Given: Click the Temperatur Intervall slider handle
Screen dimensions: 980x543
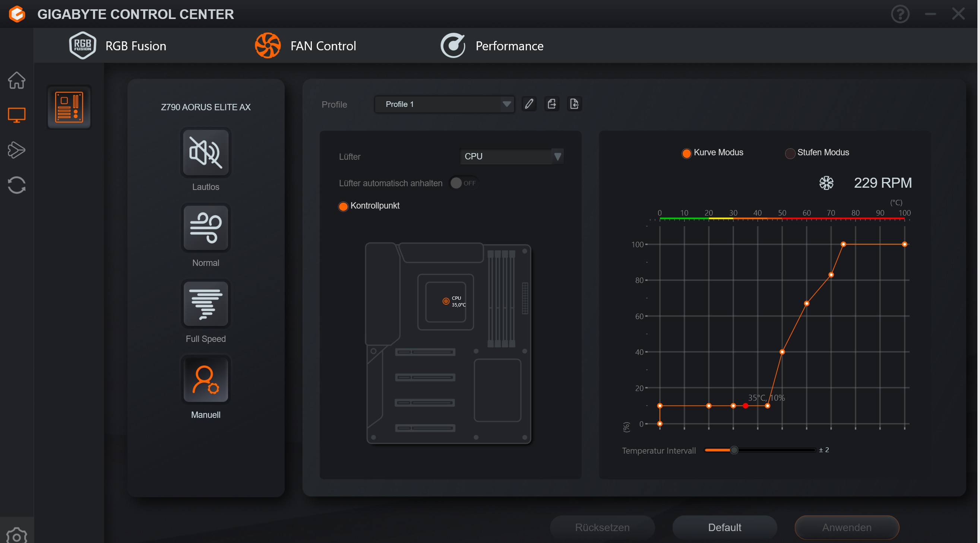Looking at the screenshot, I should pyautogui.click(x=734, y=450).
